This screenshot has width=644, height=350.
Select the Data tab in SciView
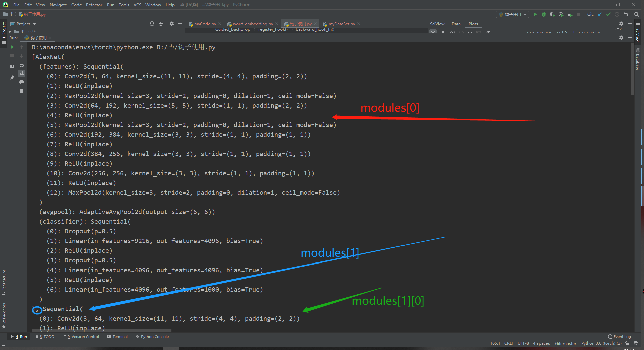pos(456,24)
